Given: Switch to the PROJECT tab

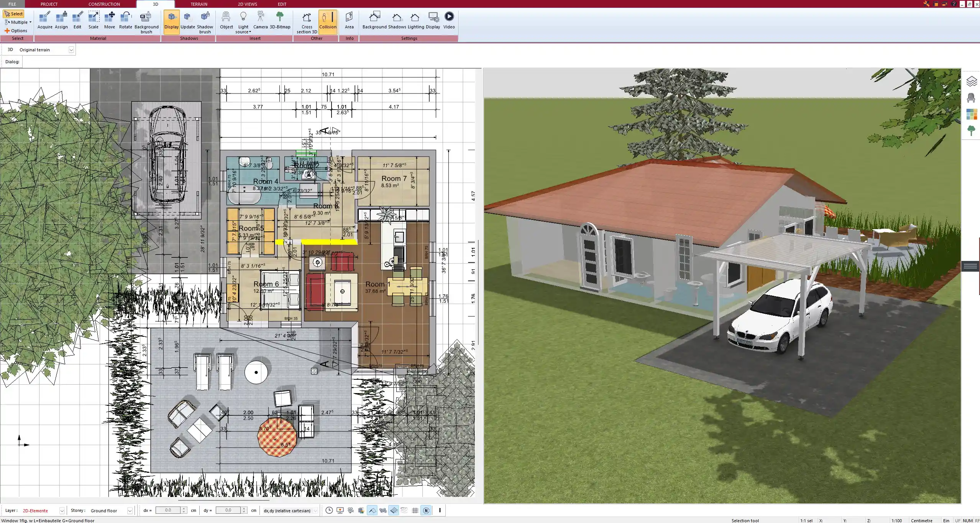Looking at the screenshot, I should click(x=49, y=4).
